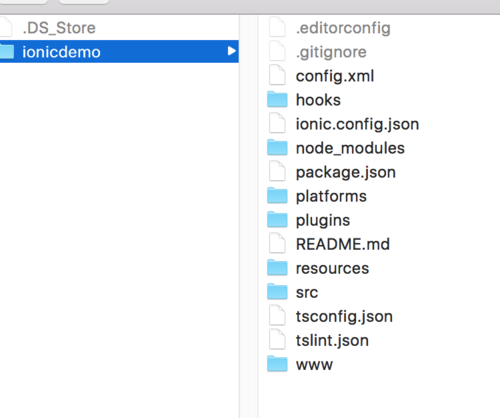Select the www folder icon
This screenshot has height=418, width=500.
coord(277,364)
